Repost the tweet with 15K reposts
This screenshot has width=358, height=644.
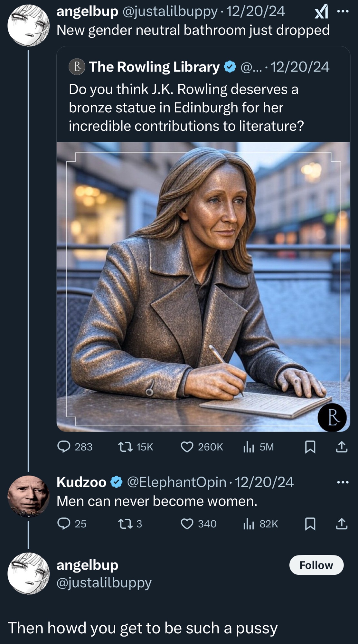(x=126, y=447)
